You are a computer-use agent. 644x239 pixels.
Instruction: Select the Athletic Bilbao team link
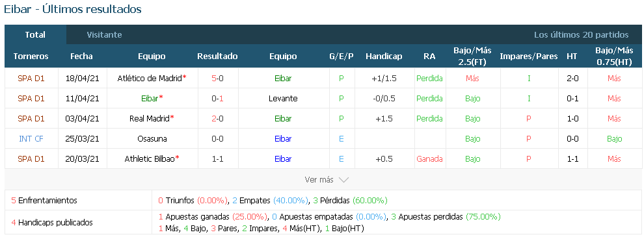(x=150, y=158)
